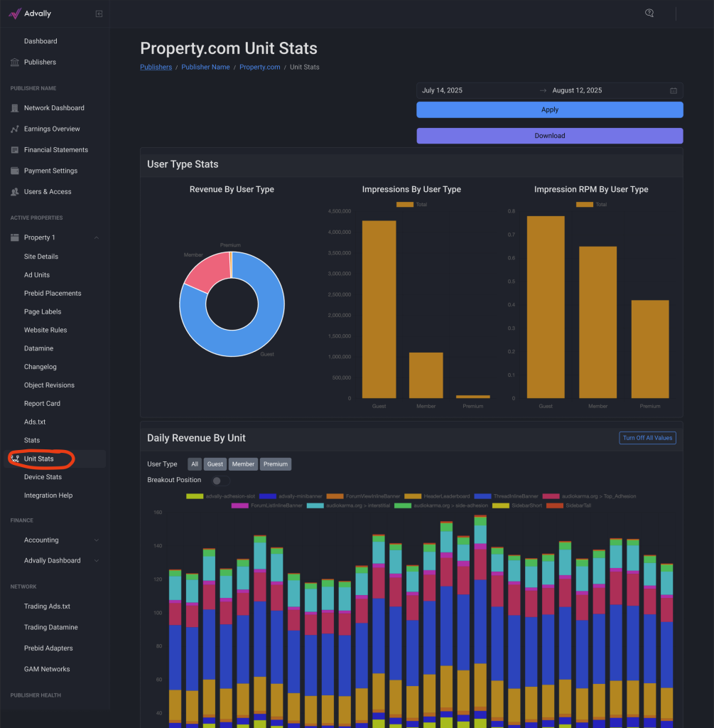Select the Premium user type filter
Screen dimensions: 714x728
(x=276, y=464)
